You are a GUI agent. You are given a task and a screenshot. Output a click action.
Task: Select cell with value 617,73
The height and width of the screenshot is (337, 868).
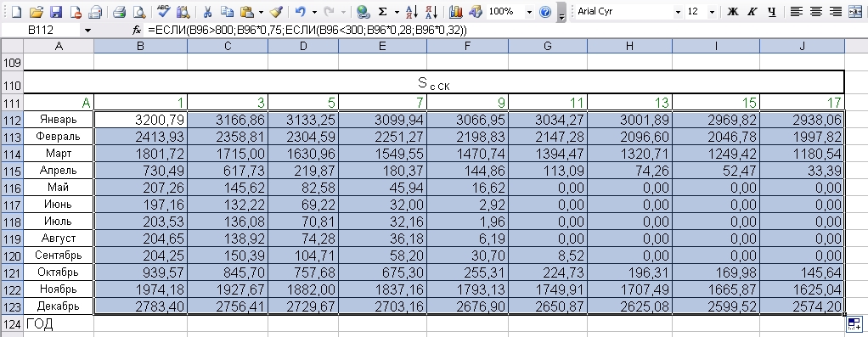click(228, 171)
